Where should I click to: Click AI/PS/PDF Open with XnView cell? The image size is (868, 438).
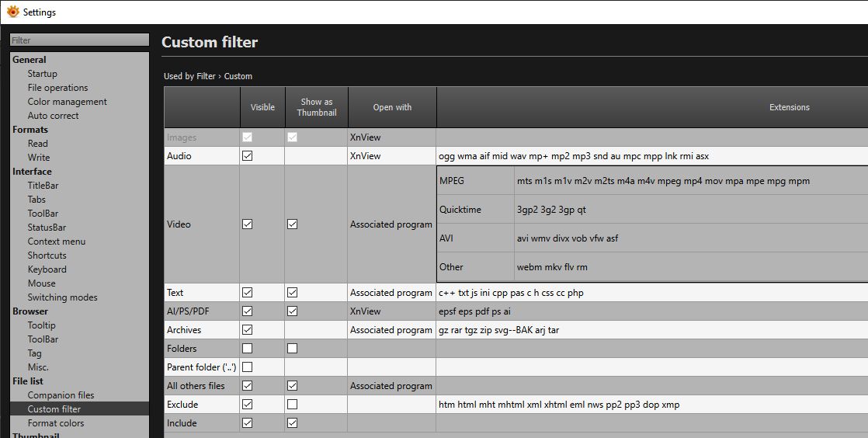click(392, 311)
